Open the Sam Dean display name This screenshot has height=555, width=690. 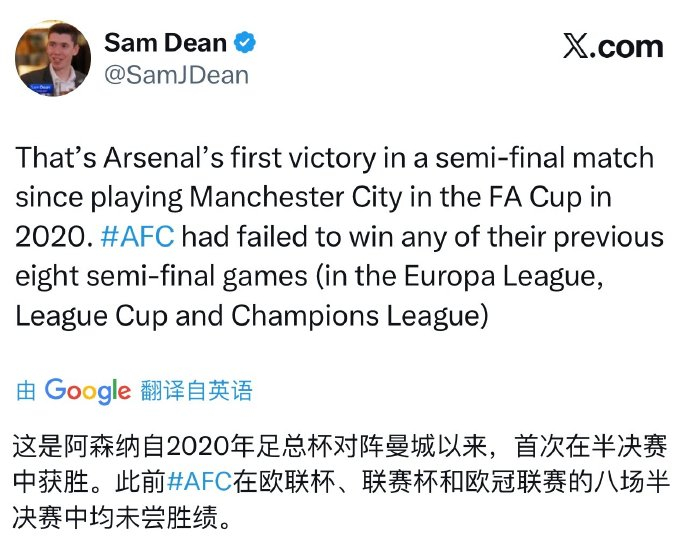(x=166, y=43)
